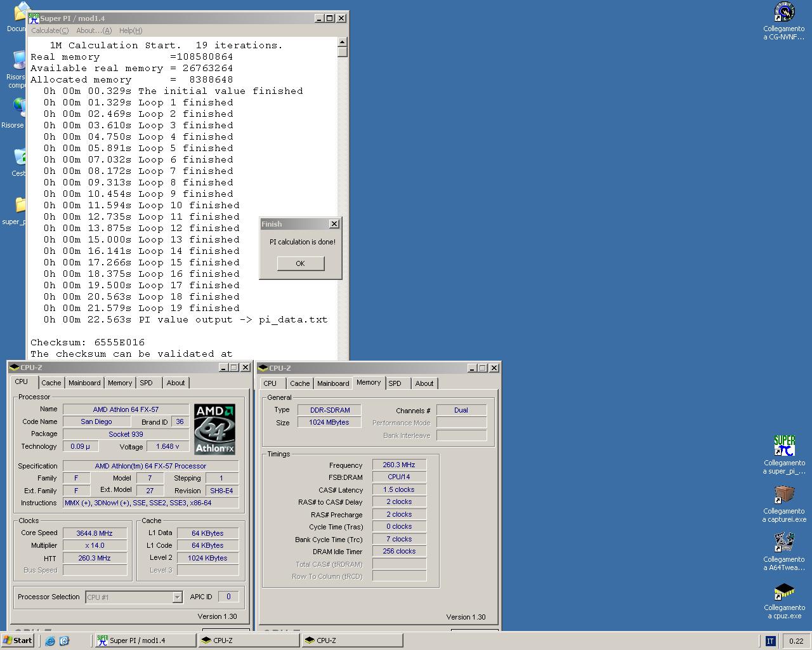Image resolution: width=812 pixels, height=650 pixels.
Task: Click the left CPU-Z window title icon
Action: pos(15,368)
